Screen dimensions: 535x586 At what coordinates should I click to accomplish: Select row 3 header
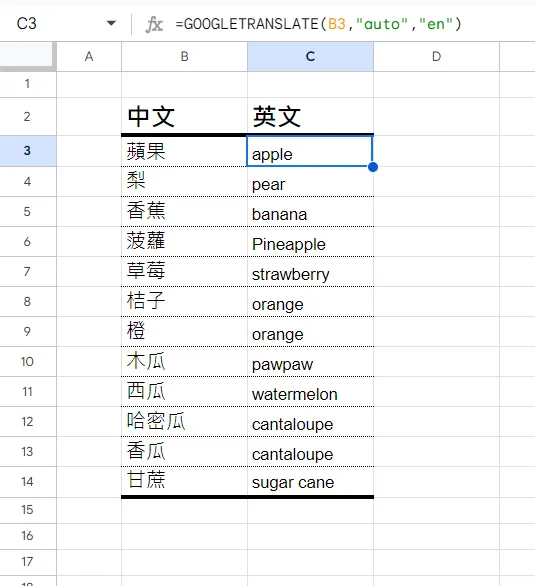point(28,151)
